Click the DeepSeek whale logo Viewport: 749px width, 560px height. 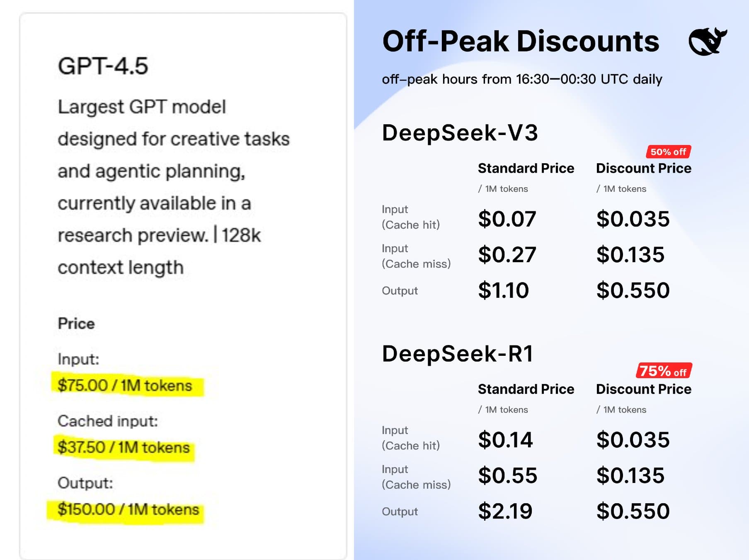[708, 41]
